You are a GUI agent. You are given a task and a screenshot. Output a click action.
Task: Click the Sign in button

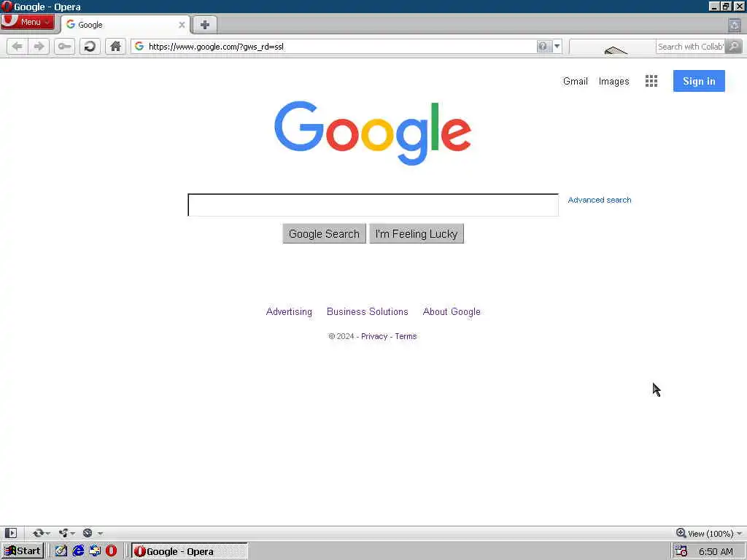(699, 81)
